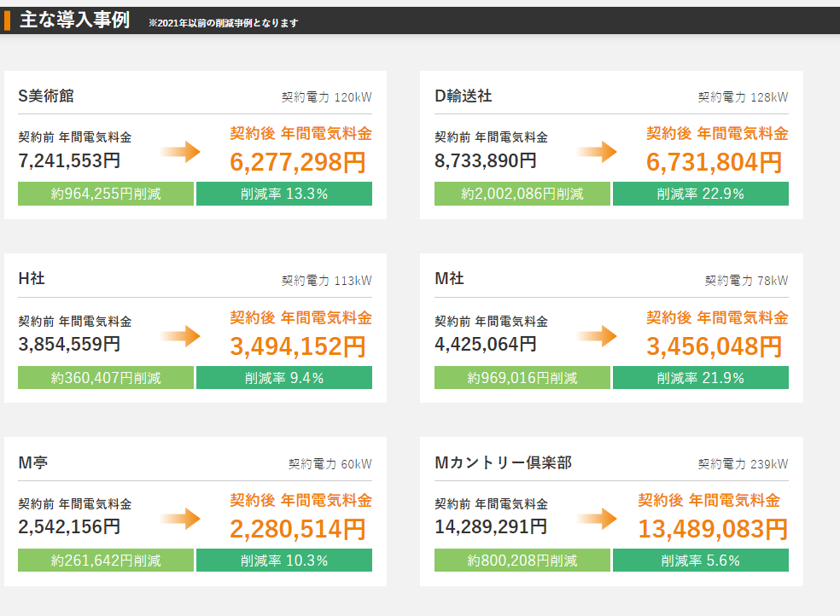Image resolution: width=840 pixels, height=616 pixels.
Task: Click the orange arrow in H社 card
Action: pyautogui.click(x=180, y=336)
